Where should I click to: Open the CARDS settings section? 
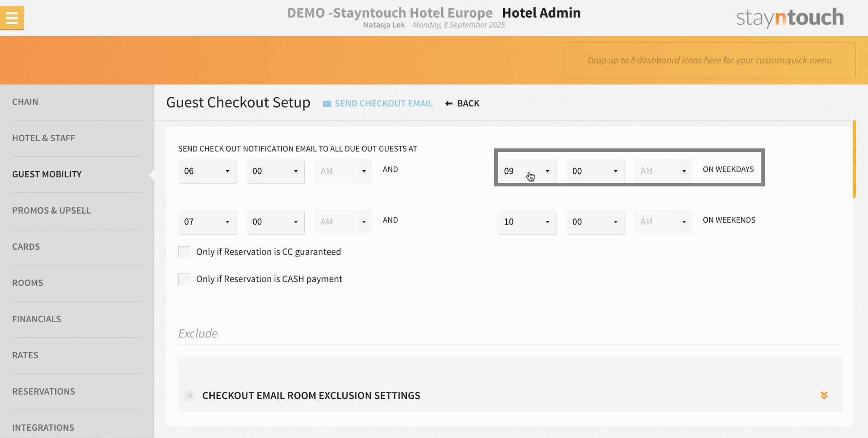[26, 247]
